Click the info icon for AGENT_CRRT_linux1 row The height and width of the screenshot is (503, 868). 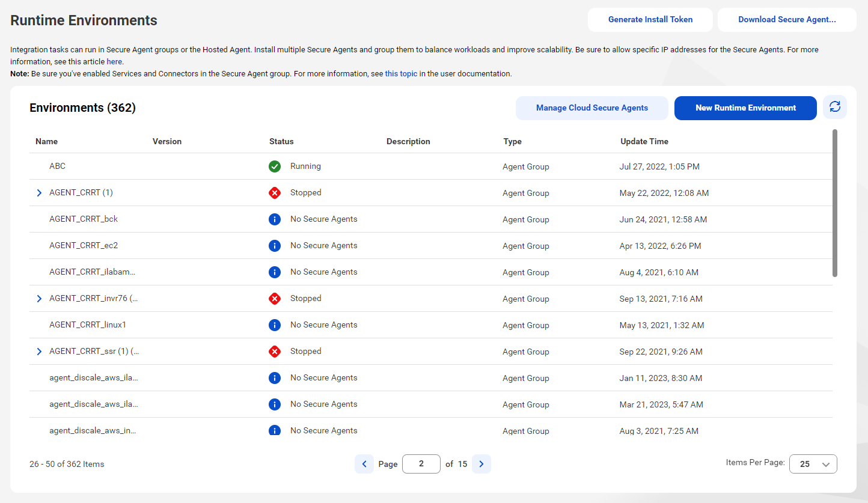pyautogui.click(x=275, y=325)
